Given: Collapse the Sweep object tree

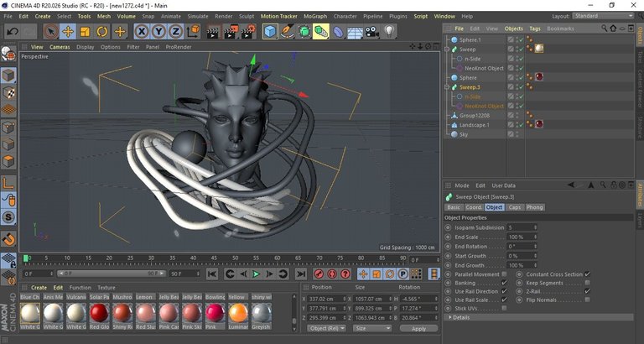Looking at the screenshot, I should coord(447,50).
